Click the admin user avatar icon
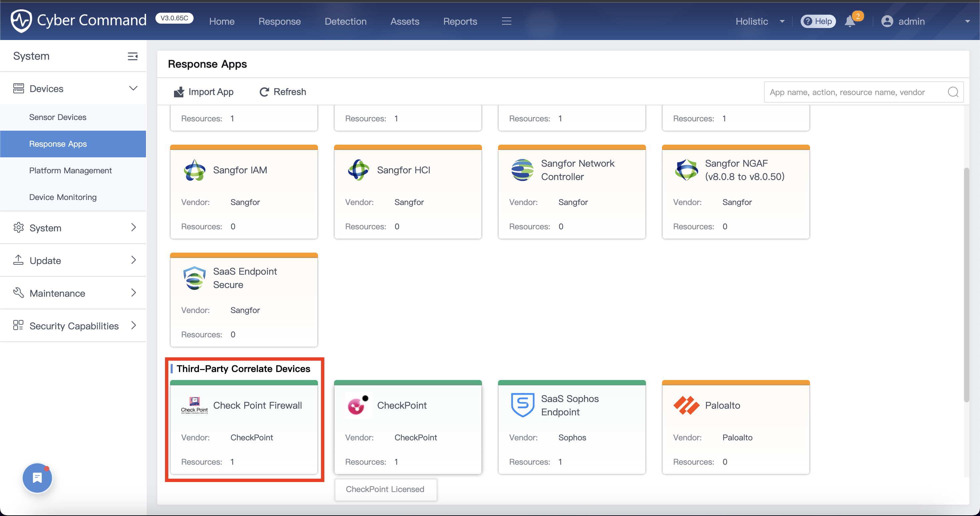 pos(887,21)
